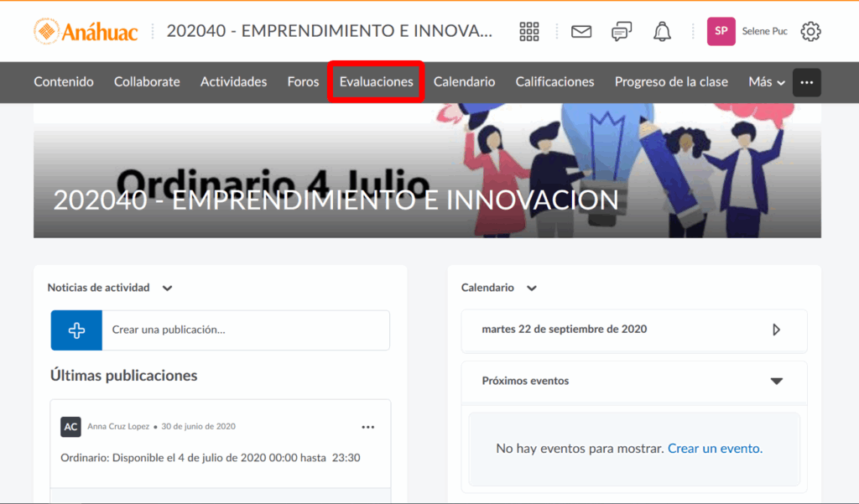859x504 pixels.
Task: Open the Calificaciones tab
Action: point(554,82)
